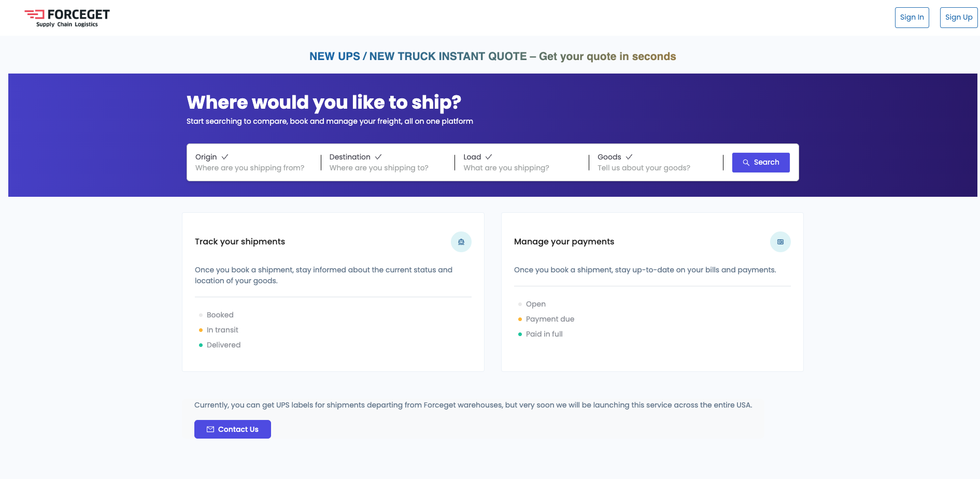This screenshot has width=980, height=479.
Task: Click the Goods input field
Action: (644, 167)
